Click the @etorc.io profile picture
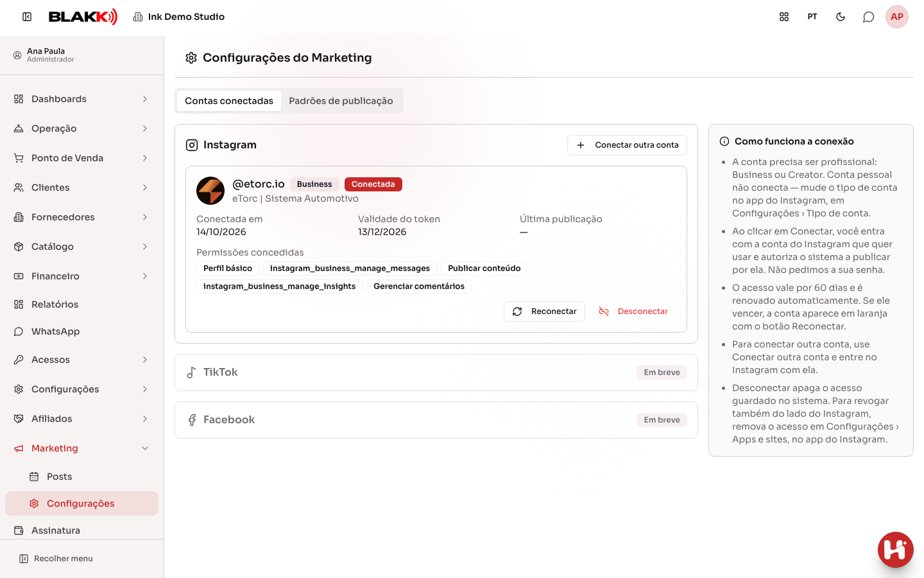The image size is (924, 578). (x=210, y=191)
